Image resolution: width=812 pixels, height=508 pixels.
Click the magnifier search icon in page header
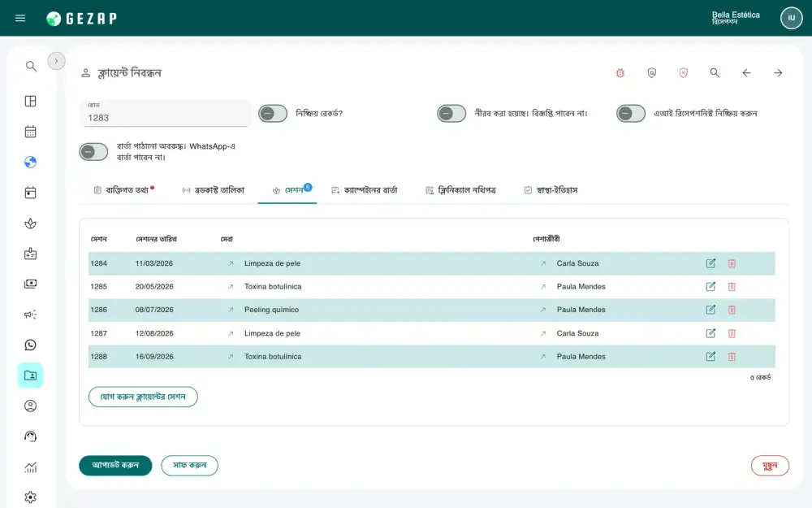click(715, 73)
